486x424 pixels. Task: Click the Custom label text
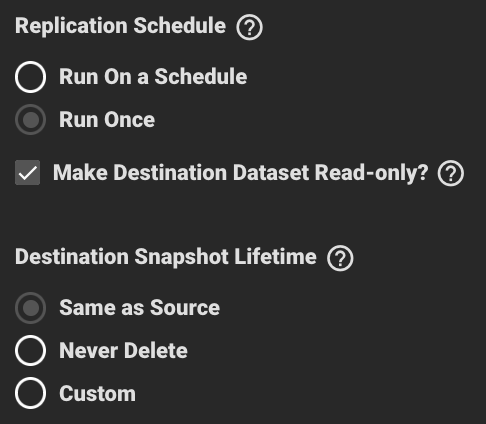click(97, 393)
